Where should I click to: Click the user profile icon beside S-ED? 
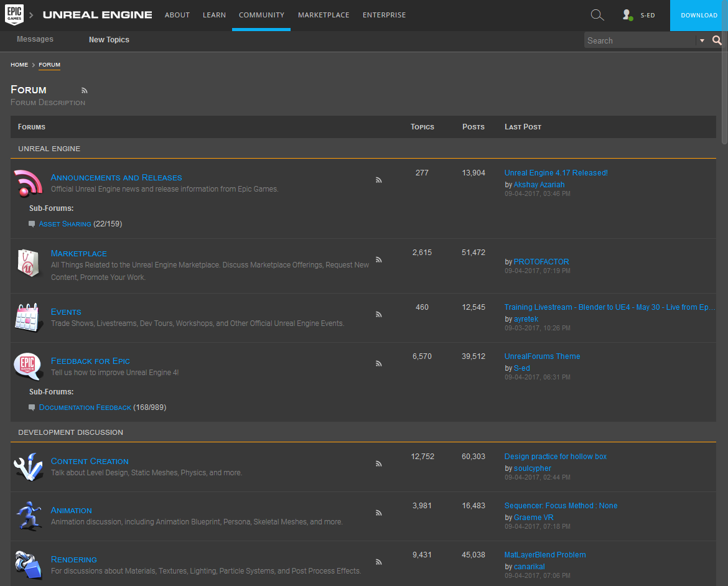click(x=627, y=14)
